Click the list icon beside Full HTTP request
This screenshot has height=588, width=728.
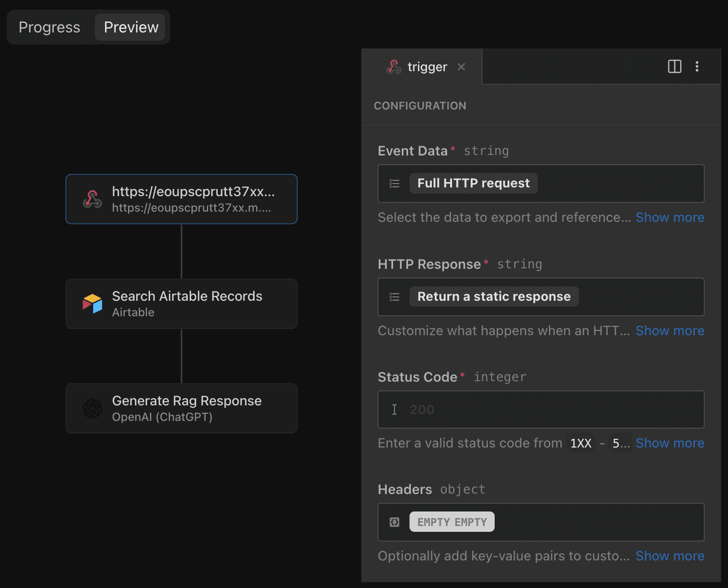pos(394,184)
